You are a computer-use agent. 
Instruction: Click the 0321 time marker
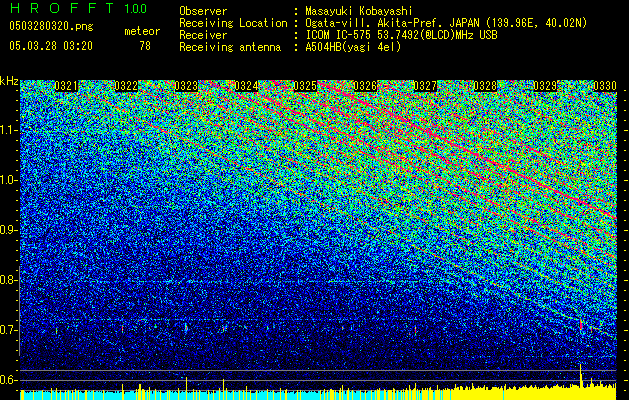tap(66, 86)
